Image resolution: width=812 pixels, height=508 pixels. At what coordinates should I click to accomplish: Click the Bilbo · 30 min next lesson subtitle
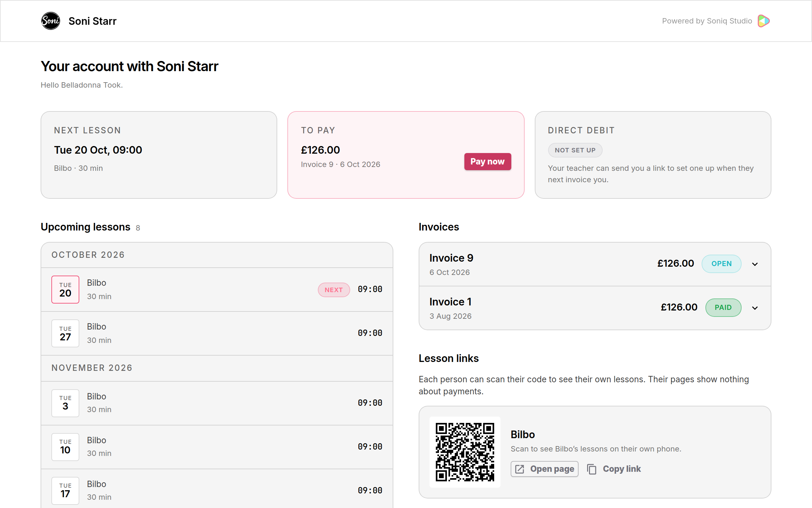click(79, 168)
